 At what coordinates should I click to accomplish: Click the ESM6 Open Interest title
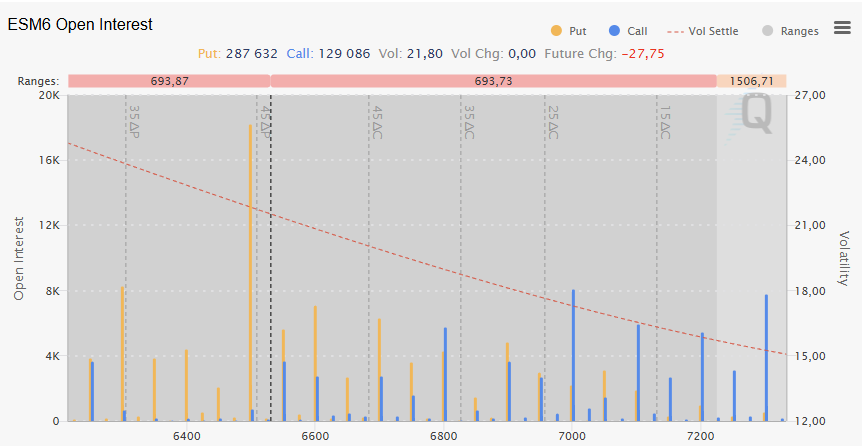click(80, 24)
